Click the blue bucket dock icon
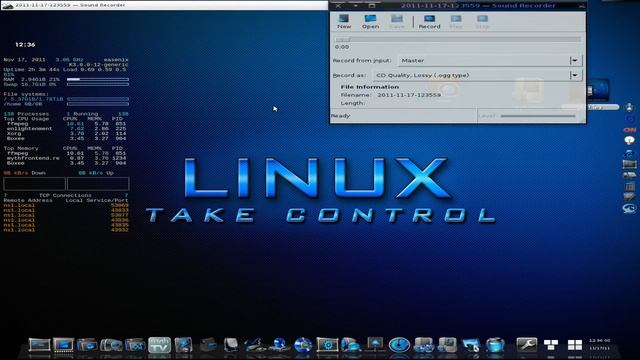Image resolution: width=640 pixels, height=360 pixels. (495, 345)
